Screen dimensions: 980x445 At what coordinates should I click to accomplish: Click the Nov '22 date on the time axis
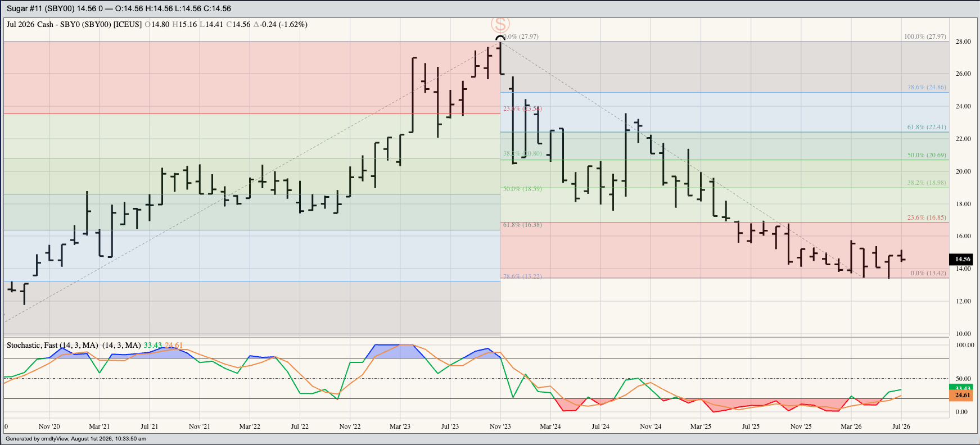(350, 426)
